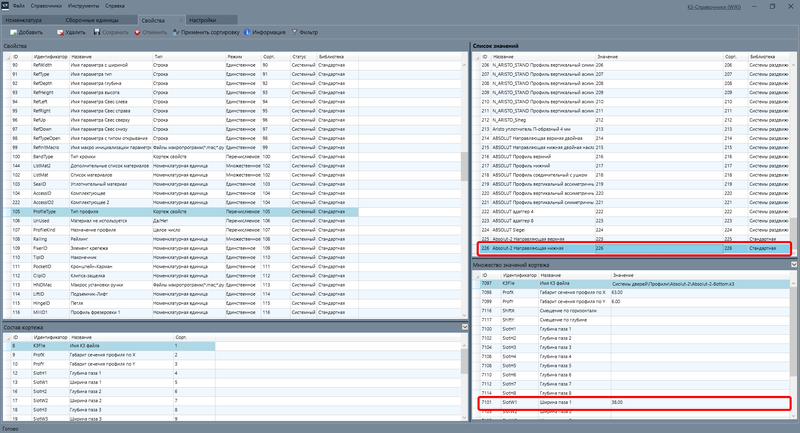
Task: Sort Свойства table by Режим column
Action: pos(243,57)
